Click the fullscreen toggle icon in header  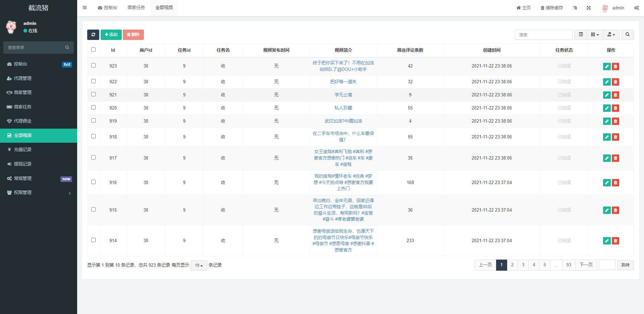(589, 8)
